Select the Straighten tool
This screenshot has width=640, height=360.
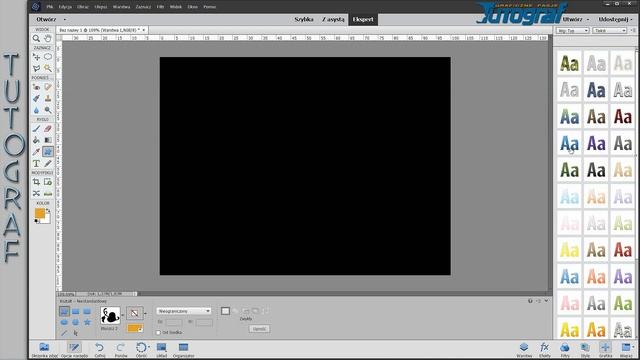(x=48, y=193)
